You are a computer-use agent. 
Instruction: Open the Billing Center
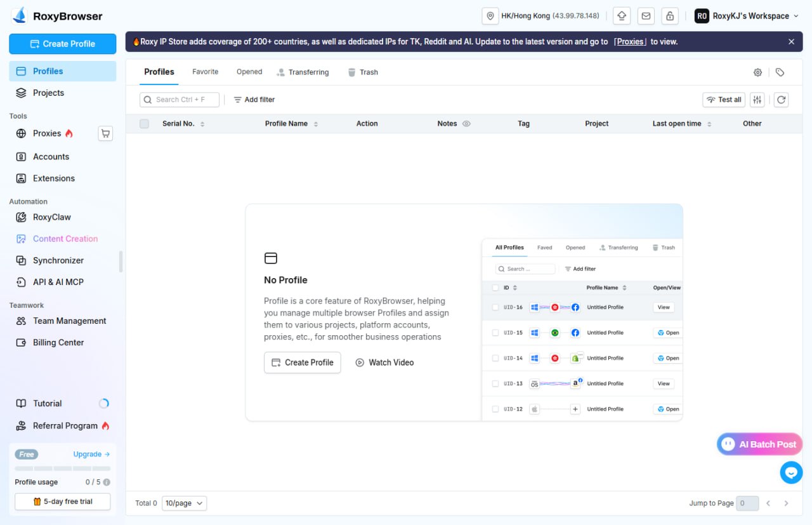coord(62,342)
